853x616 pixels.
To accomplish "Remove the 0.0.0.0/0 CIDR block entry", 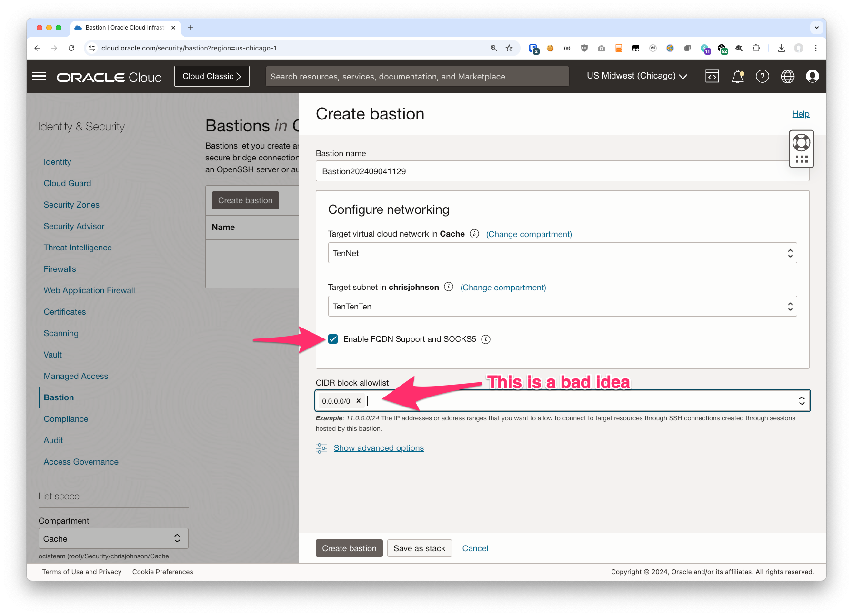I will [359, 401].
